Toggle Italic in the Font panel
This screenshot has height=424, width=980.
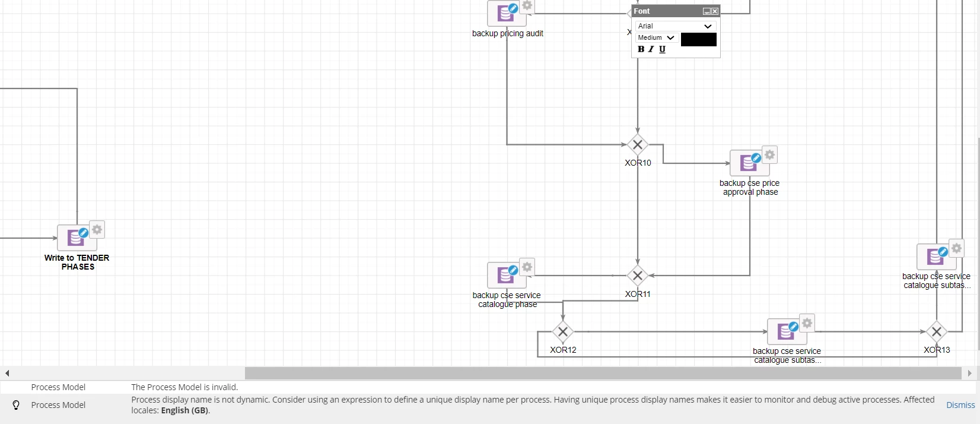[x=651, y=49]
